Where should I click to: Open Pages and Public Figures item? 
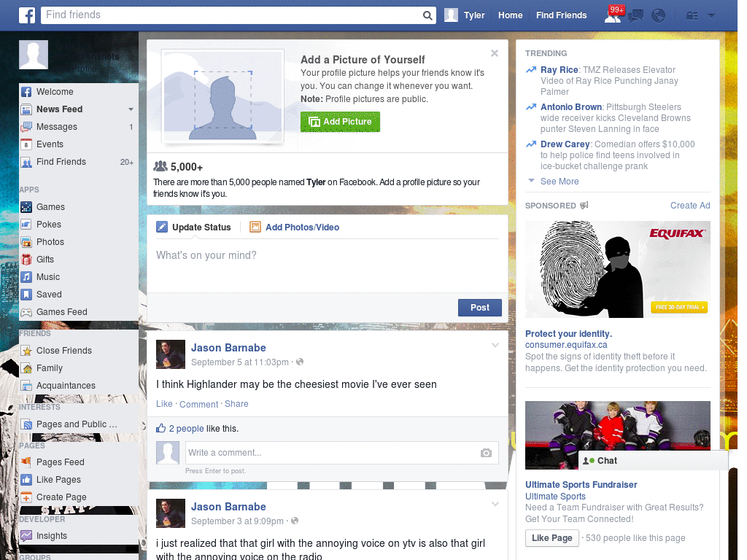79,424
